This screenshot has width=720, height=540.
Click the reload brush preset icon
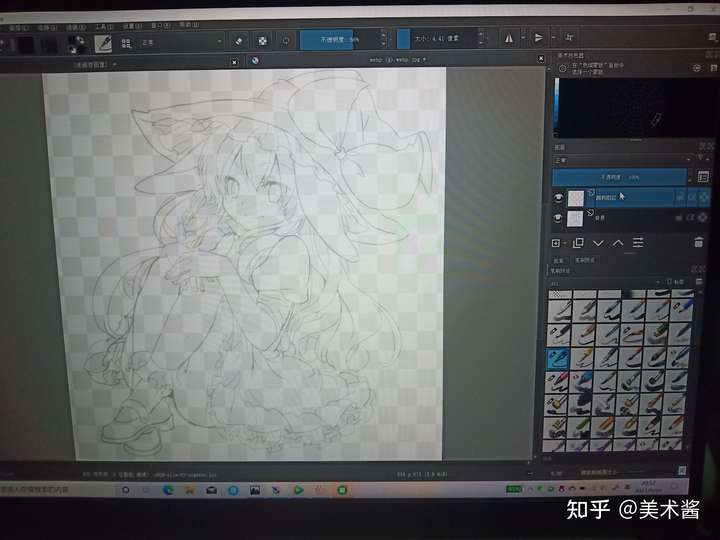[x=286, y=41]
